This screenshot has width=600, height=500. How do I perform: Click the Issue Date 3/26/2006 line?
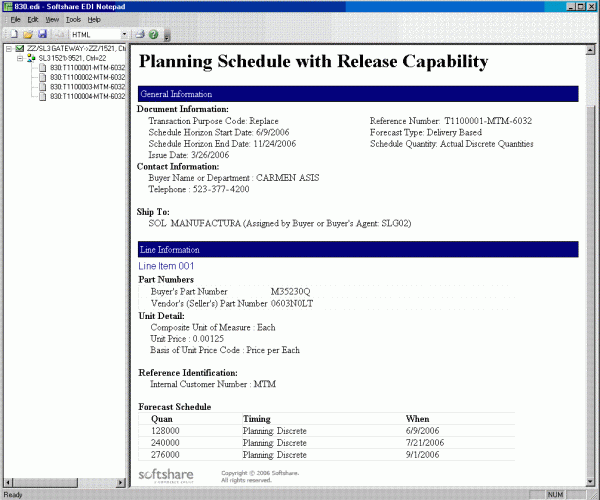189,155
